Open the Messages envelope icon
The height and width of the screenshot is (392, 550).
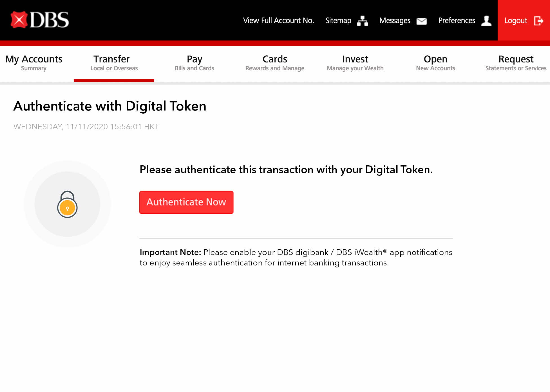[421, 21]
